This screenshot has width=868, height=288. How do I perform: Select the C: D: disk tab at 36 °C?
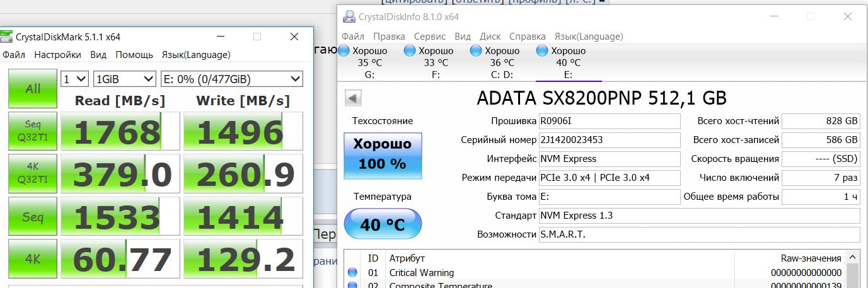point(502,63)
